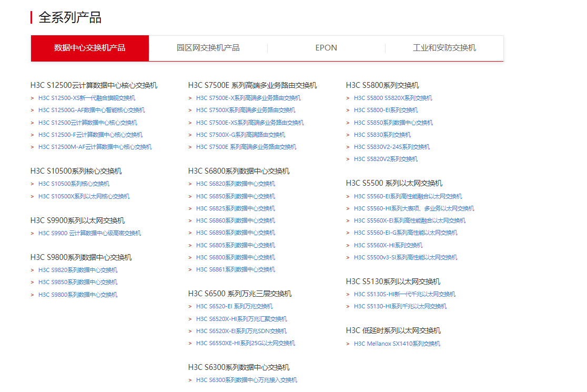Open H3C Mellanox SX1410系列交换机 link

click(397, 344)
